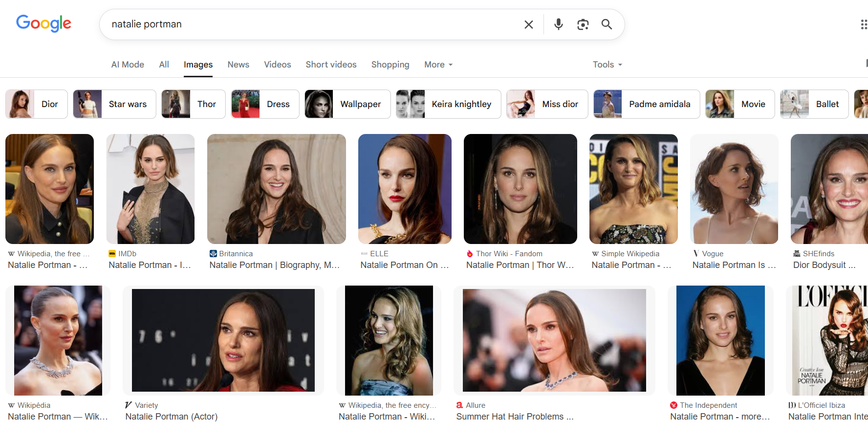Open the 'Dior Bodysuit ...' title link
Screen dimensions: 868x422
[825, 265]
